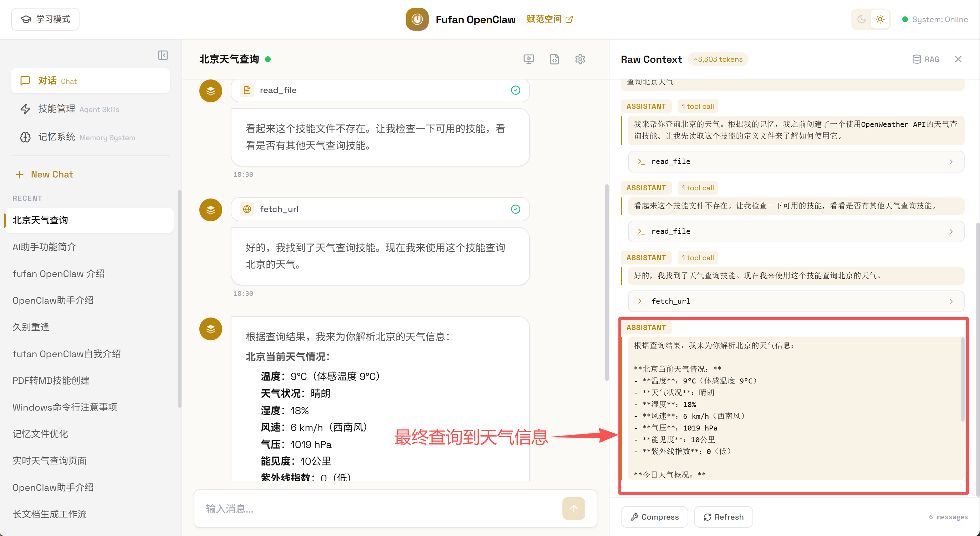This screenshot has height=536, width=980.
Task: Open chat settings gear icon
Action: [x=580, y=59]
